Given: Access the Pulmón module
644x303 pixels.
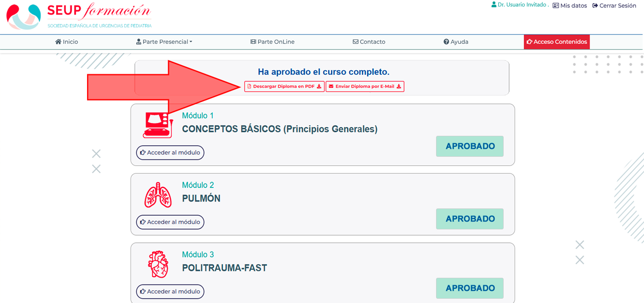Looking at the screenshot, I should (x=170, y=222).
